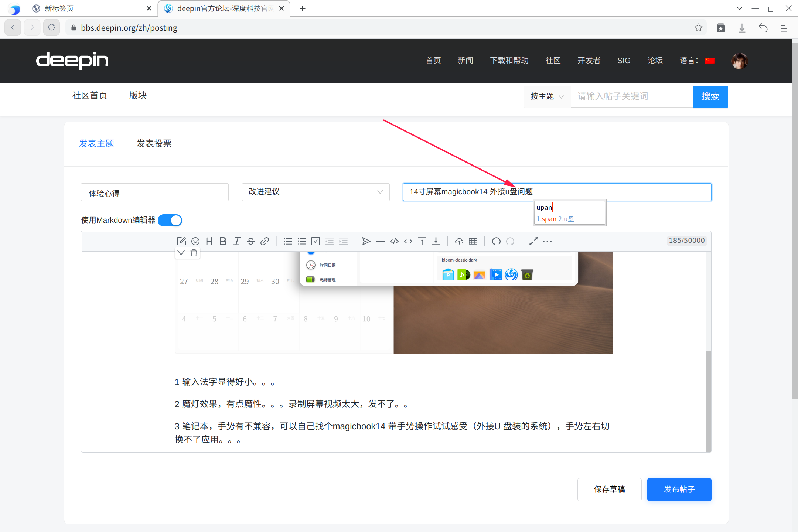This screenshot has width=798, height=532.
Task: Toggle the Markdown editor switch
Action: tap(170, 220)
